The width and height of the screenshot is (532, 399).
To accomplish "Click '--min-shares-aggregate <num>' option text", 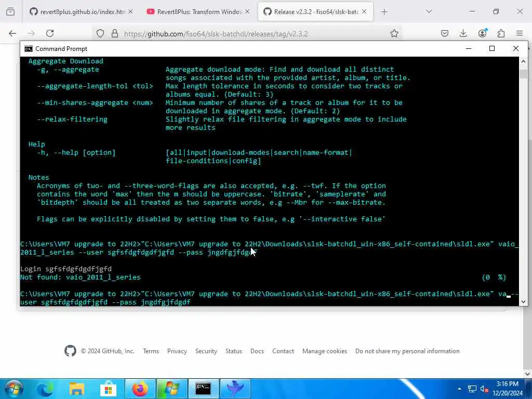I will coord(95,103).
